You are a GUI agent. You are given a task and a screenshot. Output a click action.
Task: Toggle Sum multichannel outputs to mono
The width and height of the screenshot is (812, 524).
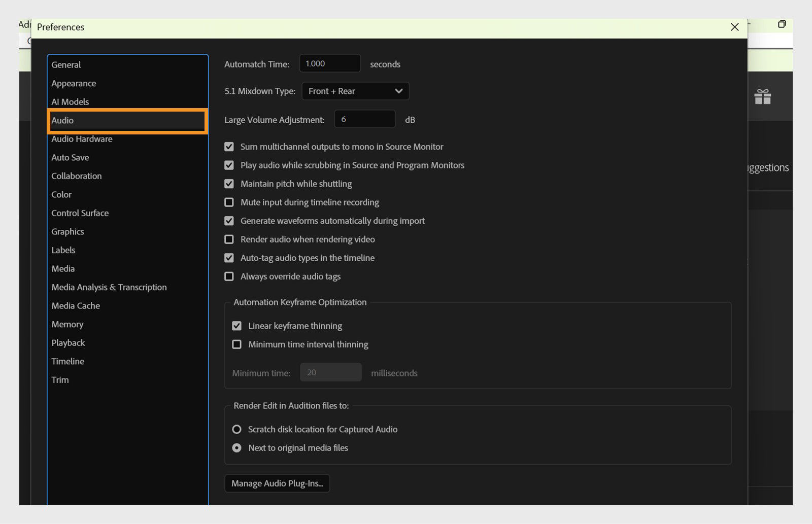click(x=229, y=147)
